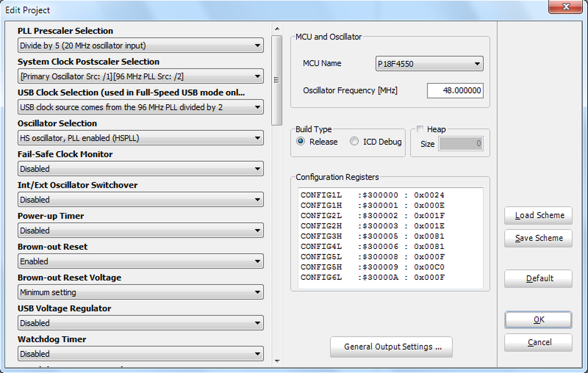Restore settings with the Default button
588x373 pixels.
coord(538,278)
